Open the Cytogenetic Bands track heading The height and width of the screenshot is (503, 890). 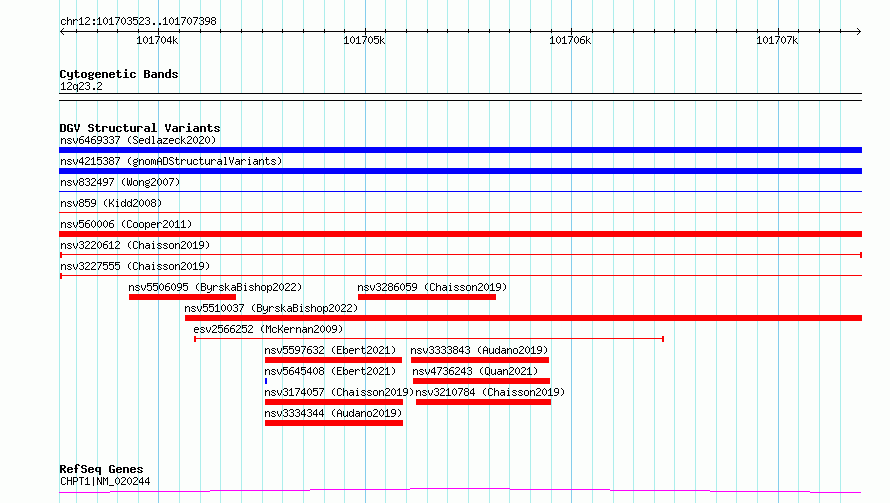pos(119,74)
